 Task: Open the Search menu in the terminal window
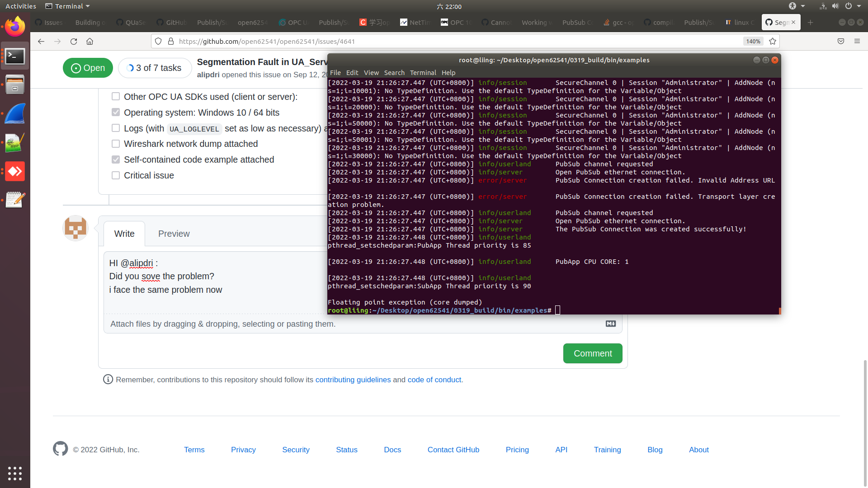click(394, 73)
